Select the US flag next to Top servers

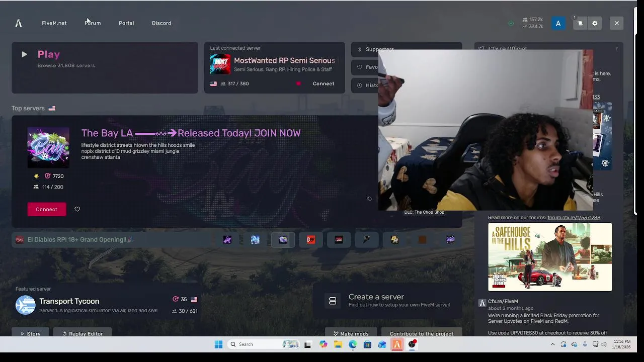52,108
